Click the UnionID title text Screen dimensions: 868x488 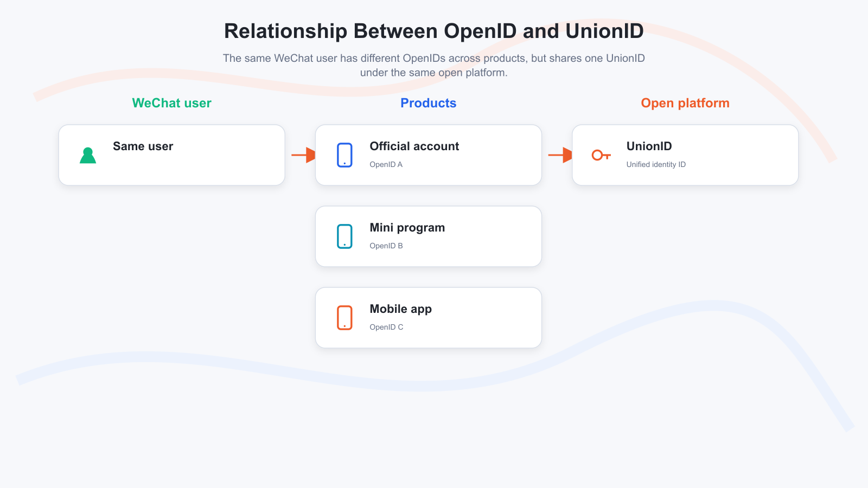pyautogui.click(x=649, y=146)
